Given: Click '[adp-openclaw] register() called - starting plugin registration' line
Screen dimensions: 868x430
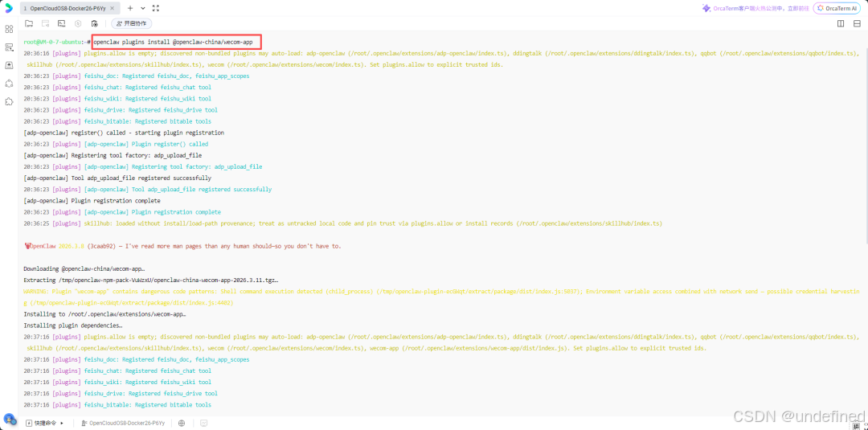Looking at the screenshot, I should pyautogui.click(x=124, y=133).
